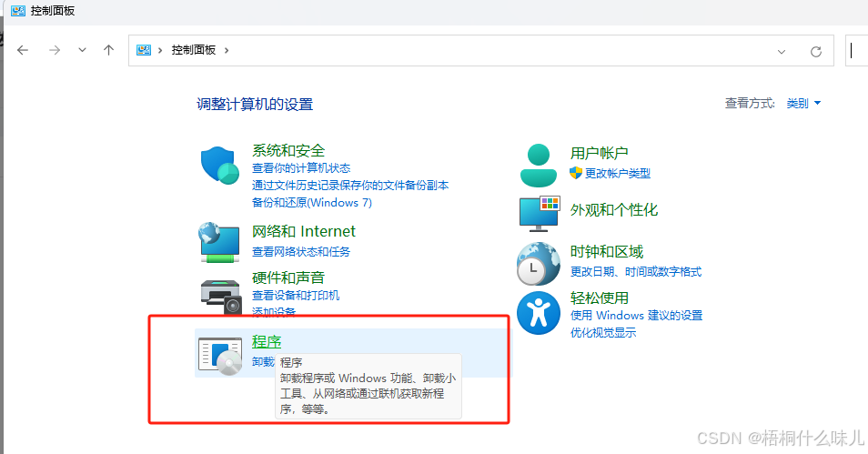This screenshot has width=868, height=454.
Task: Open the 程序 category heading
Action: click(x=267, y=342)
